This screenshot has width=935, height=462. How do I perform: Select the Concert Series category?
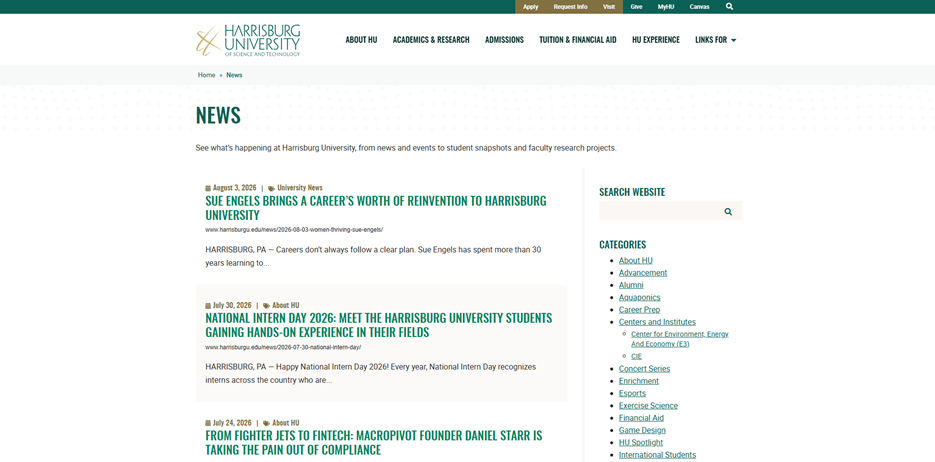tap(645, 369)
